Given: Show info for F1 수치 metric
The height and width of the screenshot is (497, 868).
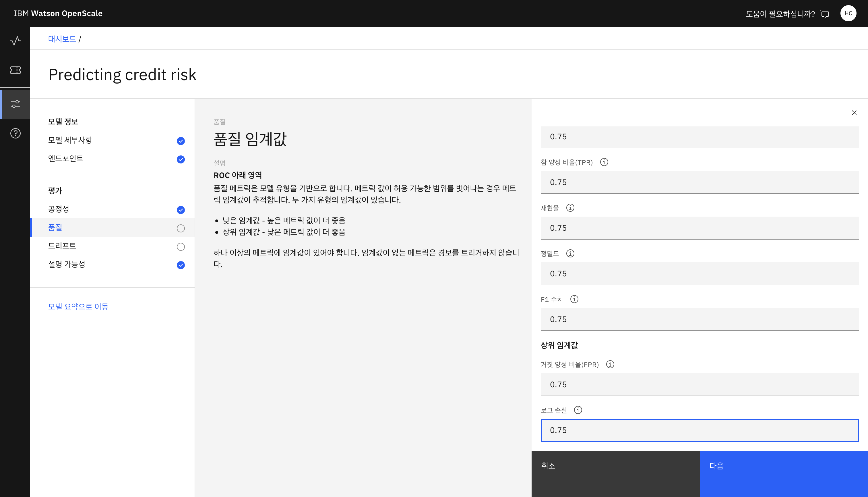Looking at the screenshot, I should coord(574,299).
